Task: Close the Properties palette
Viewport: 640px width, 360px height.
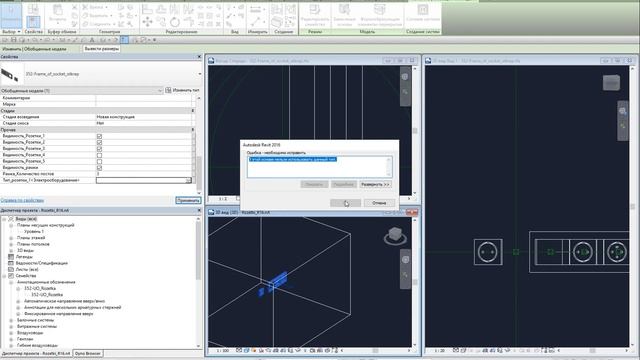Action: tap(199, 57)
